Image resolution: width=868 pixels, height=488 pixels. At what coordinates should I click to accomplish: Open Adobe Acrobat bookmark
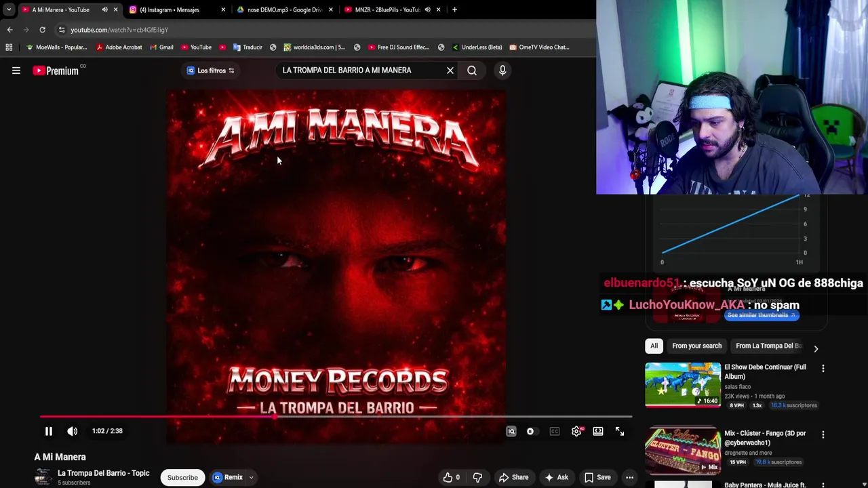(119, 47)
